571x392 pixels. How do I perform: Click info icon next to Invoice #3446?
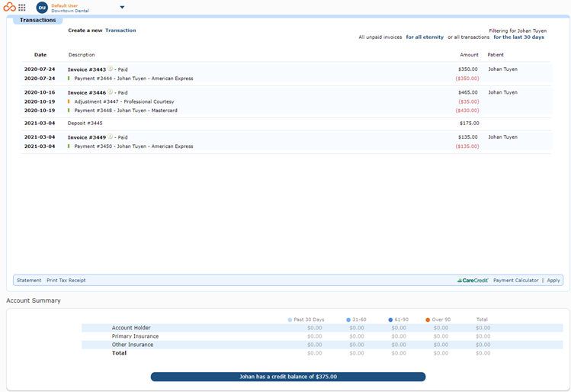point(110,92)
